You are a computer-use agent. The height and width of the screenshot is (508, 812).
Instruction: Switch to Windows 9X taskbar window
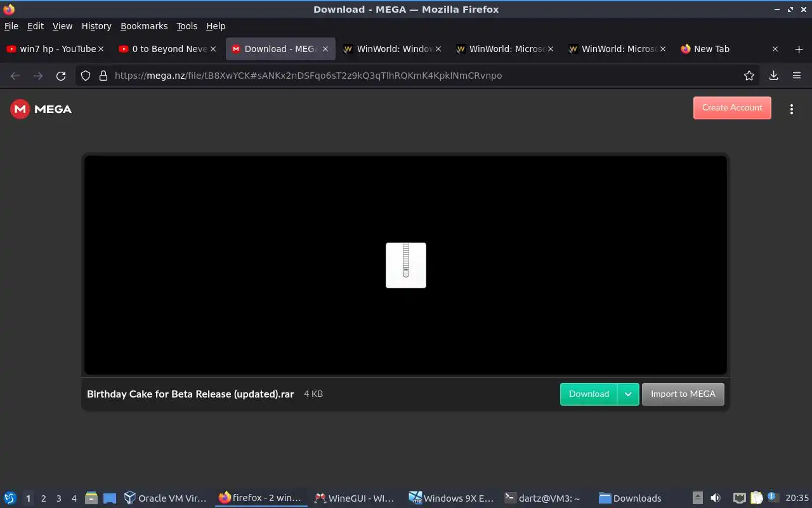pos(451,498)
